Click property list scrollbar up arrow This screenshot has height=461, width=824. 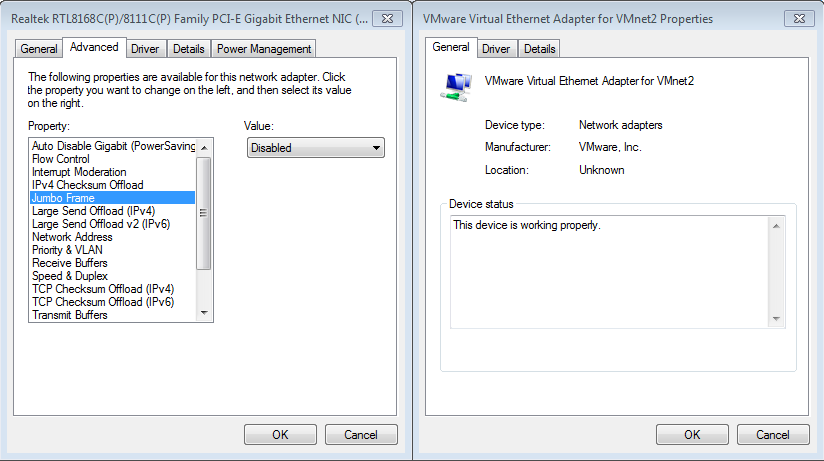point(204,148)
